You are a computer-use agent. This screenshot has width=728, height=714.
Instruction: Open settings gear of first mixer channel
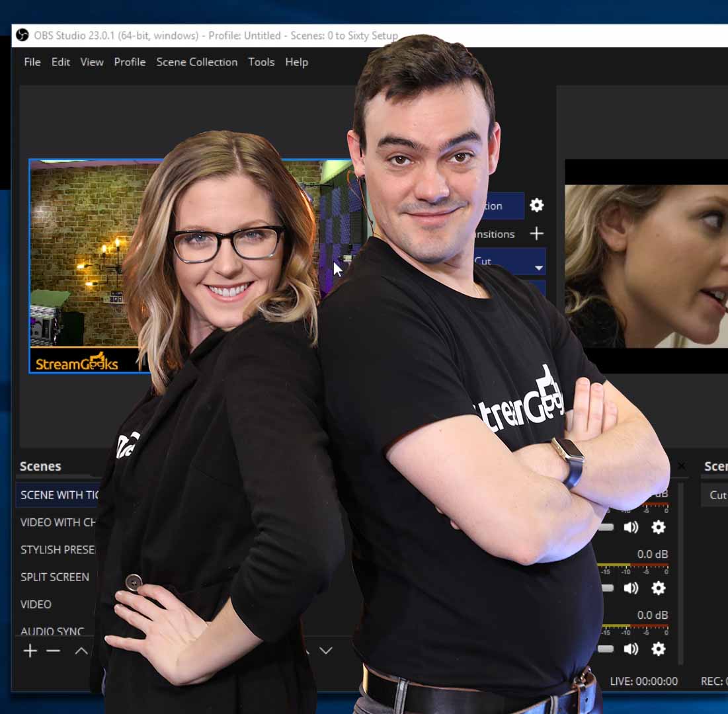(659, 527)
